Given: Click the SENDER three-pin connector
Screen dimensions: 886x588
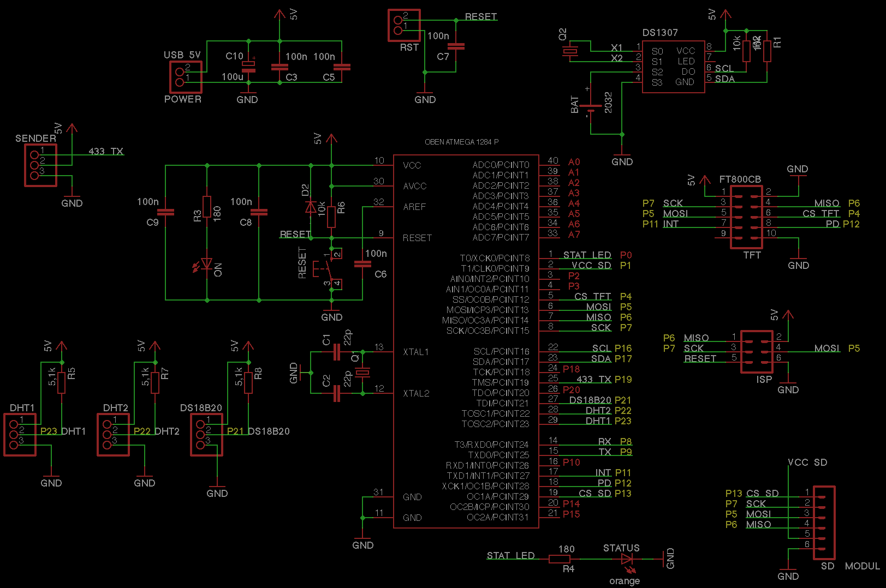Looking at the screenshot, I should pos(40,165).
